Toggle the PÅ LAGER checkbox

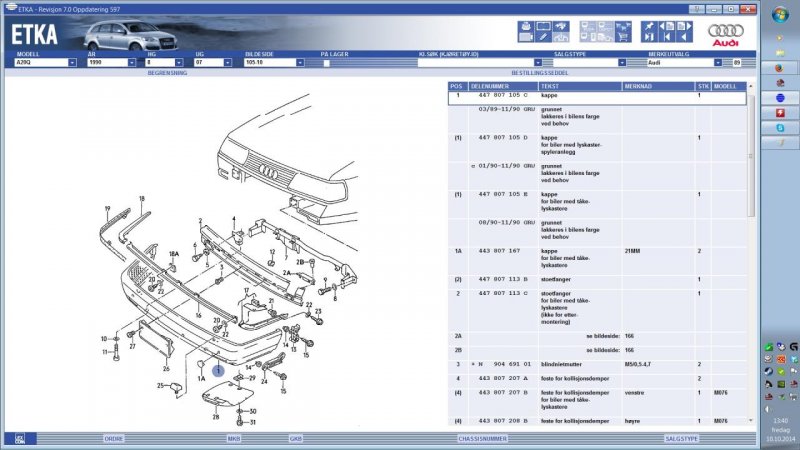[326, 62]
